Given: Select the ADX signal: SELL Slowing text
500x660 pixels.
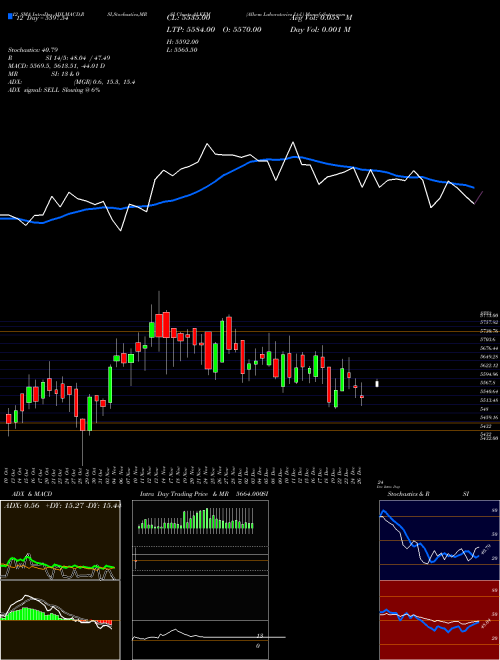Looking at the screenshot, I should [54, 90].
